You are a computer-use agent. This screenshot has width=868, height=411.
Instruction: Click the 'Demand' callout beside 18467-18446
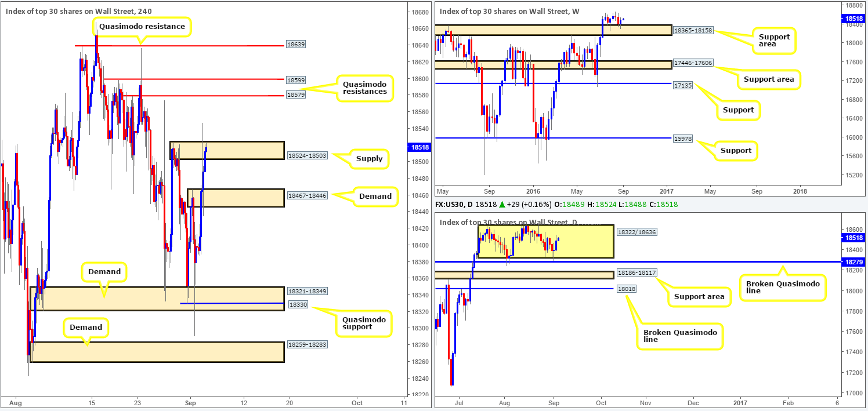pyautogui.click(x=375, y=196)
